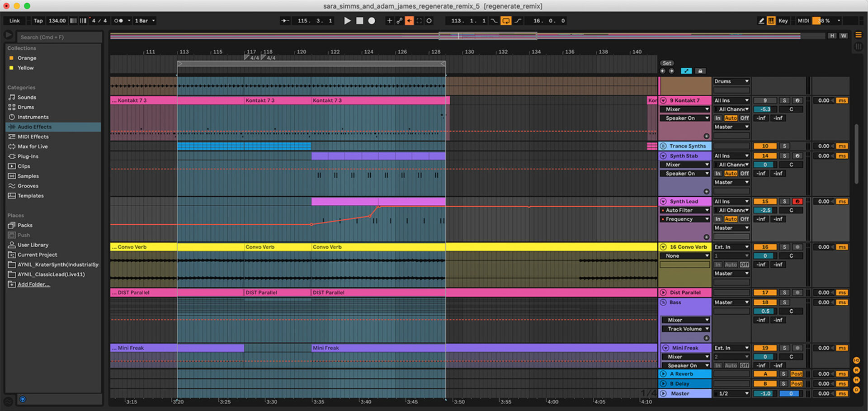
Task: Toggle the computer MIDI keyboard icon
Action: tap(771, 20)
